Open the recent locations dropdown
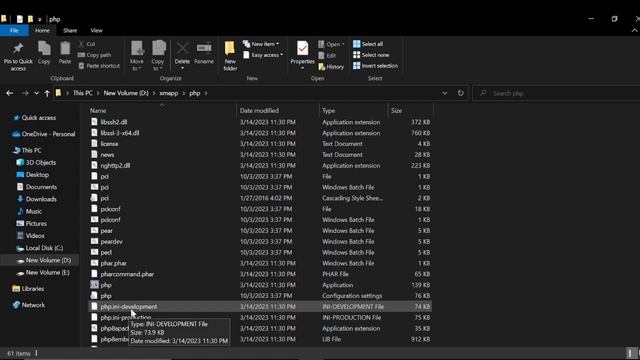 [x=36, y=93]
